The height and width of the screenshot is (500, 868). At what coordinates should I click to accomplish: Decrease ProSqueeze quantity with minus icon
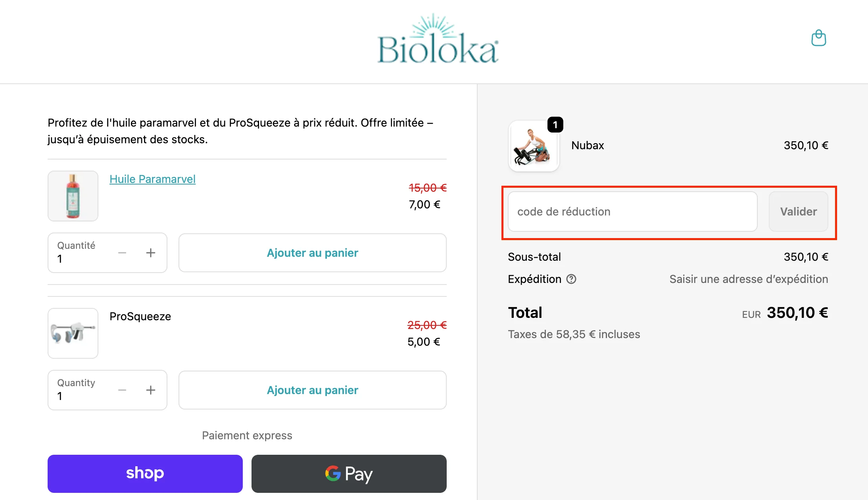pyautogui.click(x=122, y=390)
